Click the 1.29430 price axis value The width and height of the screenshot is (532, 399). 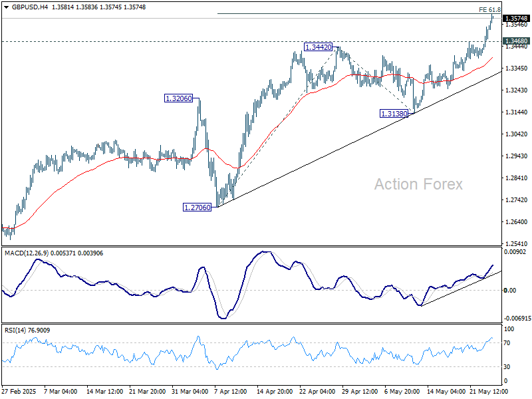tap(517, 156)
